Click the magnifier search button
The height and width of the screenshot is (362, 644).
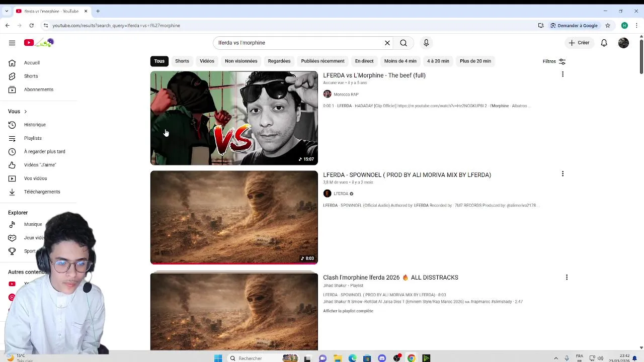[x=404, y=43]
